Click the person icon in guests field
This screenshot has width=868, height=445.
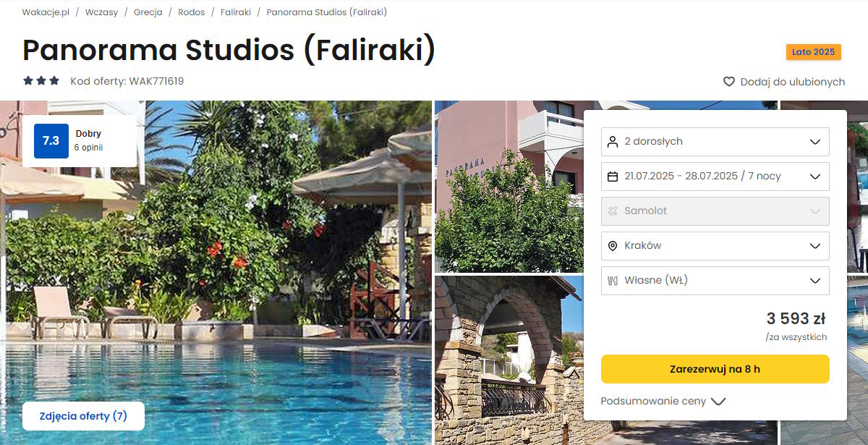(x=613, y=142)
